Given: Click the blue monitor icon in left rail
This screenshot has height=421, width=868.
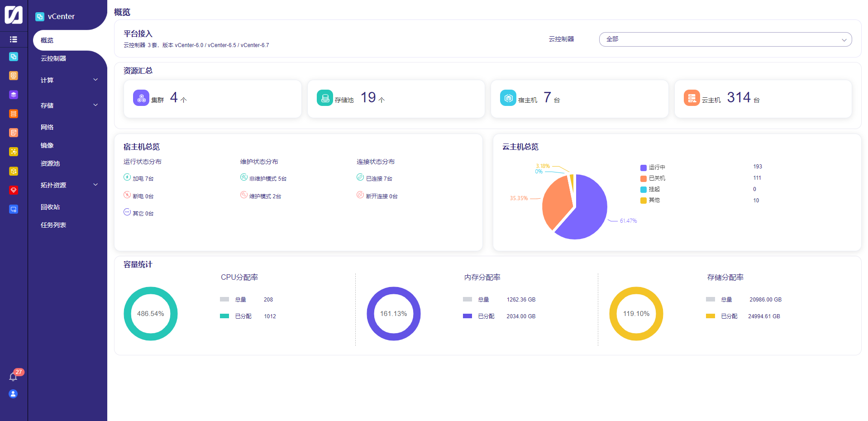Looking at the screenshot, I should tap(14, 209).
